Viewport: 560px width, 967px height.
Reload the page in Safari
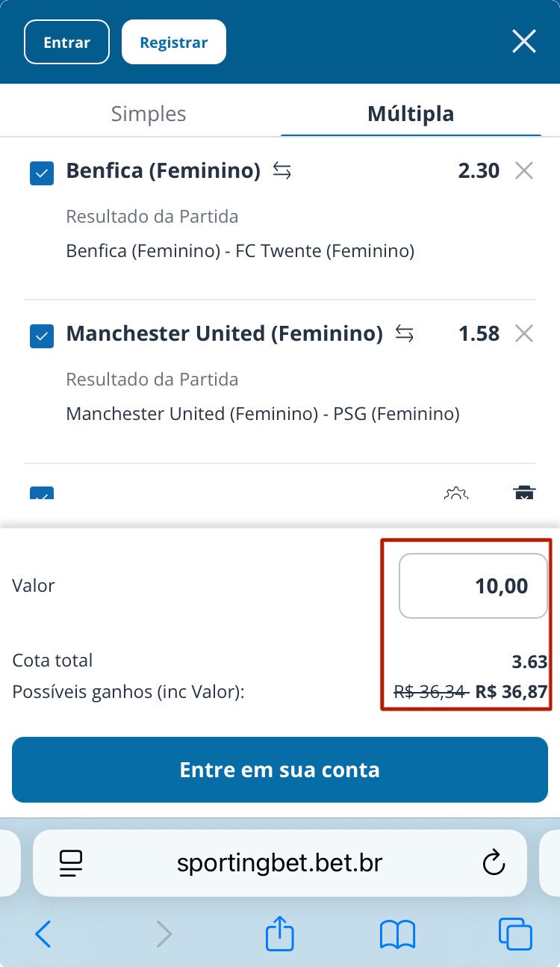point(494,864)
